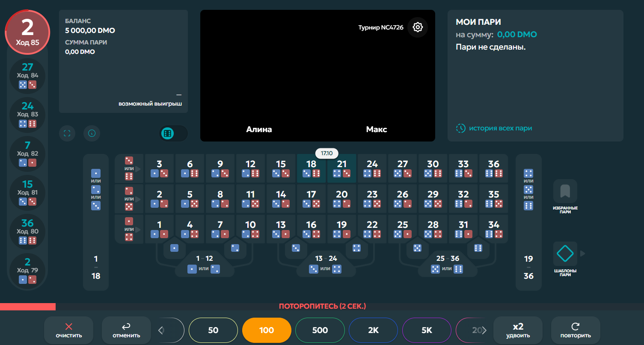This screenshot has height=345, width=644.
Task: Click the отменить undo button
Action: (x=126, y=330)
